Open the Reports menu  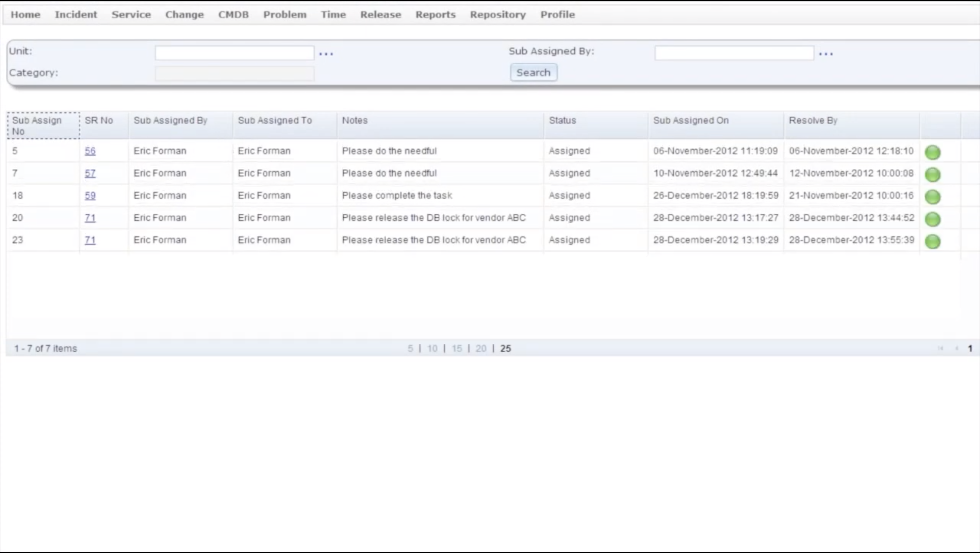tap(435, 14)
